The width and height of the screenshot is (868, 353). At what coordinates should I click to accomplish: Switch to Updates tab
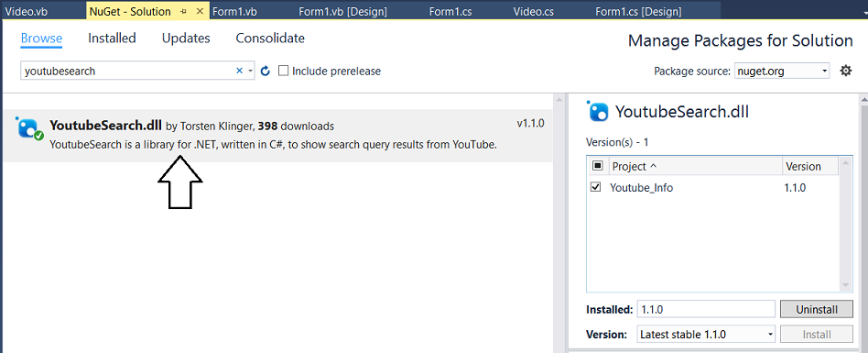pyautogui.click(x=186, y=39)
